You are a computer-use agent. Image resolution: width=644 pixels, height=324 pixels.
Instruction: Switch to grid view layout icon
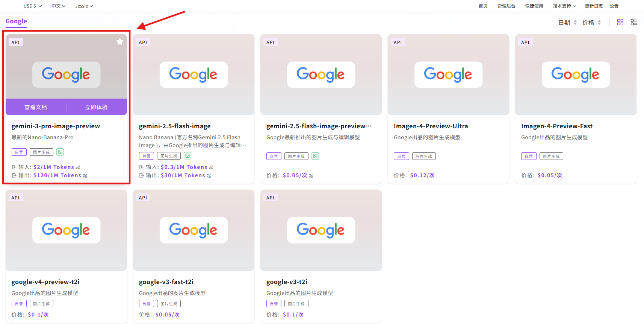pyautogui.click(x=620, y=23)
